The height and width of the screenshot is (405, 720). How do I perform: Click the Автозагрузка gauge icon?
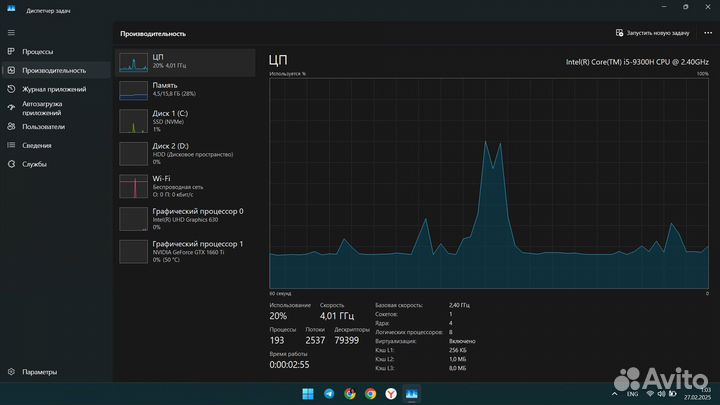coord(11,107)
